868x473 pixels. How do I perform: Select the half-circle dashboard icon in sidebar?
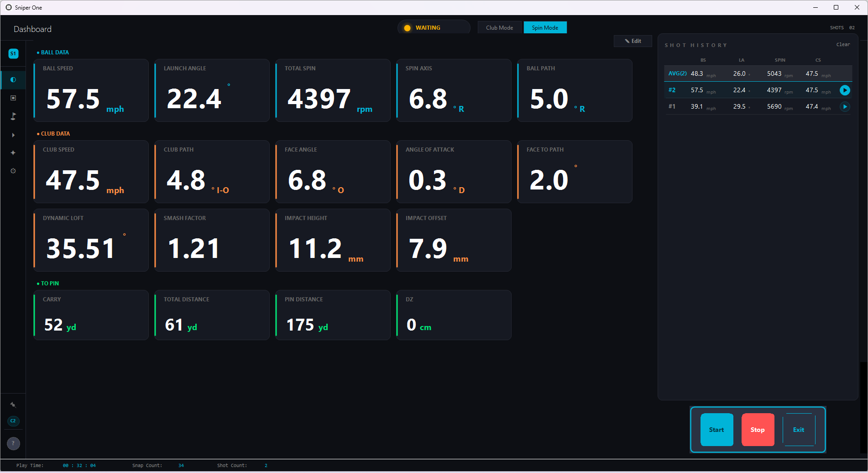pyautogui.click(x=13, y=80)
